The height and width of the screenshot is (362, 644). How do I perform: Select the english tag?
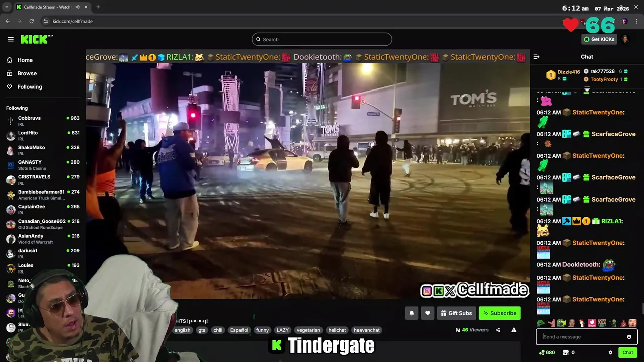click(x=182, y=330)
